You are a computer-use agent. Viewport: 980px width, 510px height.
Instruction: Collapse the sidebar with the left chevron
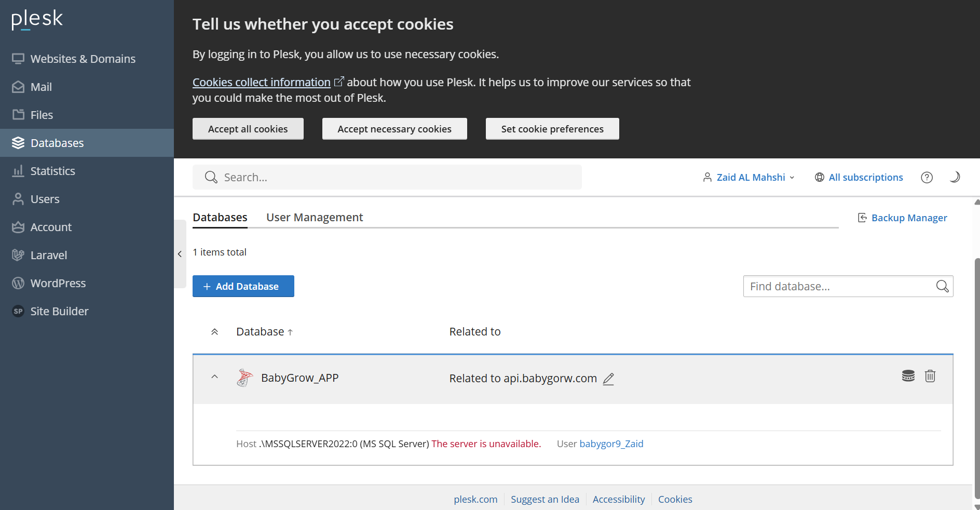(x=180, y=254)
